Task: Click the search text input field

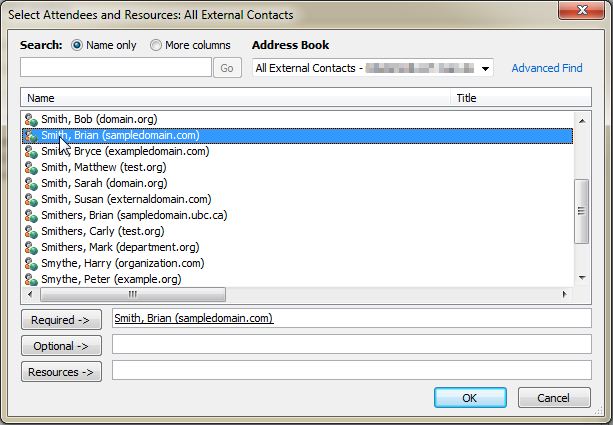Action: point(116,68)
